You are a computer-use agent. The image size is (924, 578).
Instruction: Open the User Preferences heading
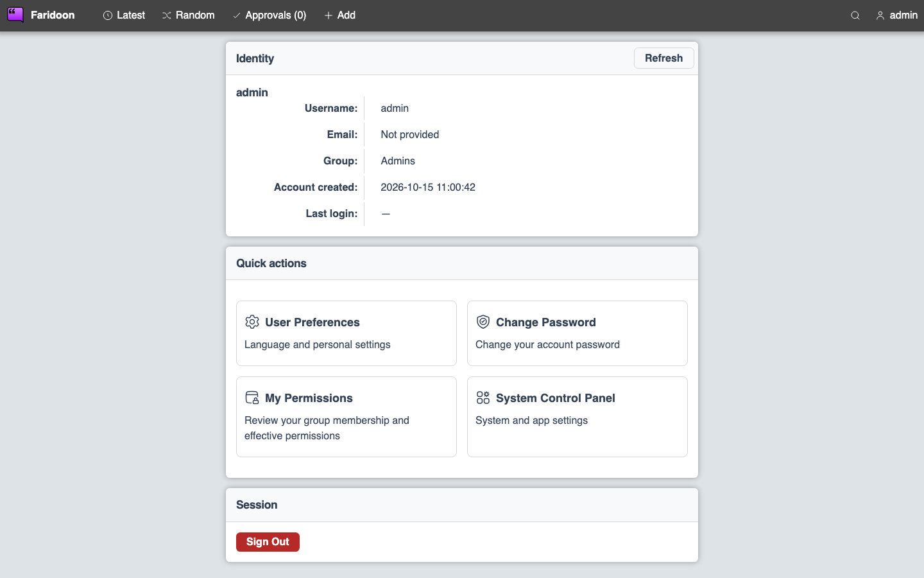[312, 322]
